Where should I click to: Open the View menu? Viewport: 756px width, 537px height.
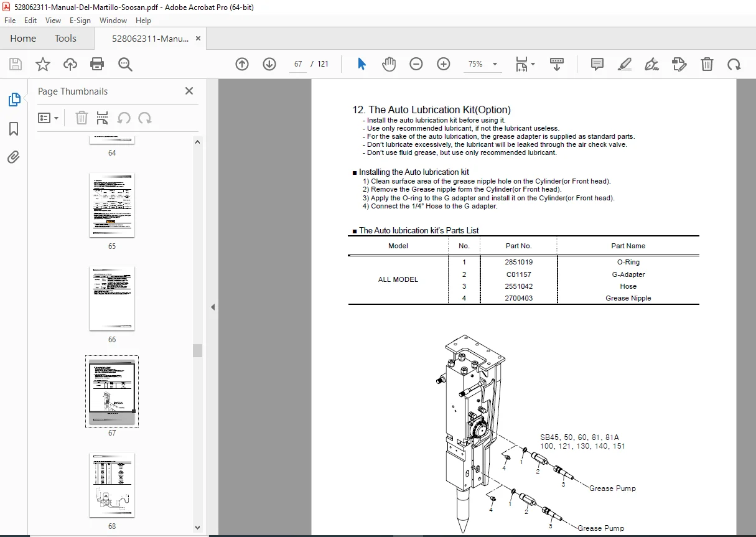53,21
